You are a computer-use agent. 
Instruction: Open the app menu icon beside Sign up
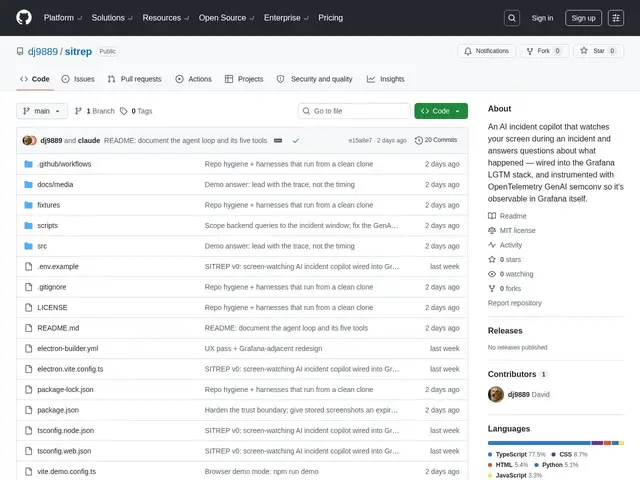pos(616,18)
